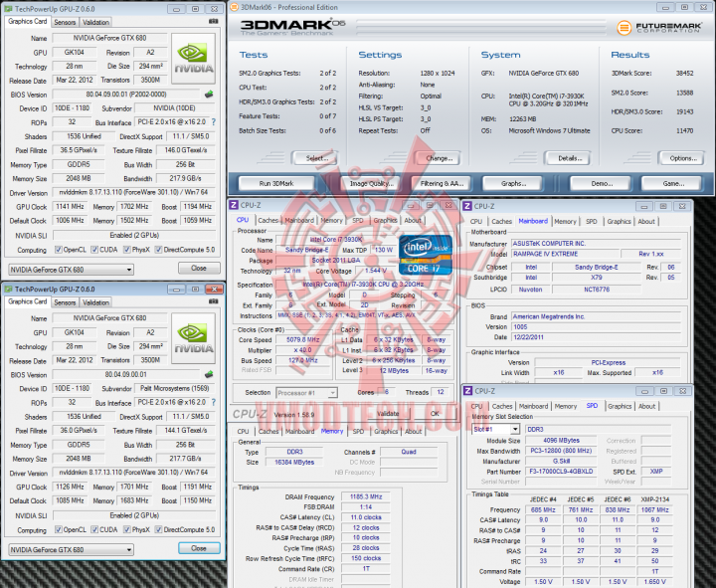Click BIOS save chip icon in top GPU-Z
The width and height of the screenshot is (716, 588).
[x=209, y=95]
